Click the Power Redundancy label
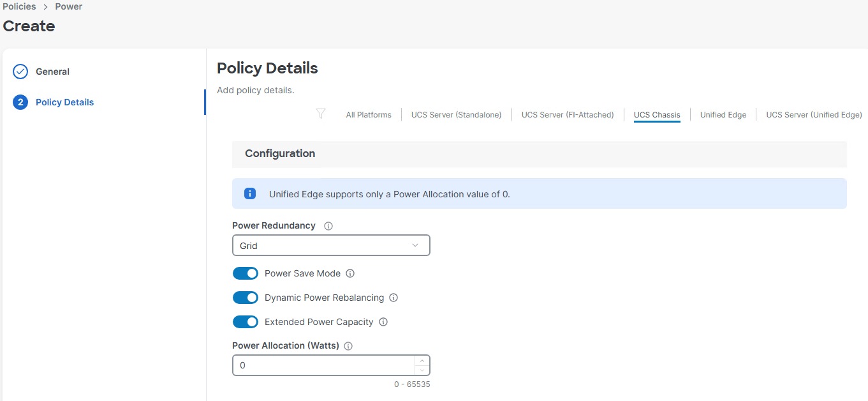Image resolution: width=868 pixels, height=401 pixels. (x=274, y=225)
